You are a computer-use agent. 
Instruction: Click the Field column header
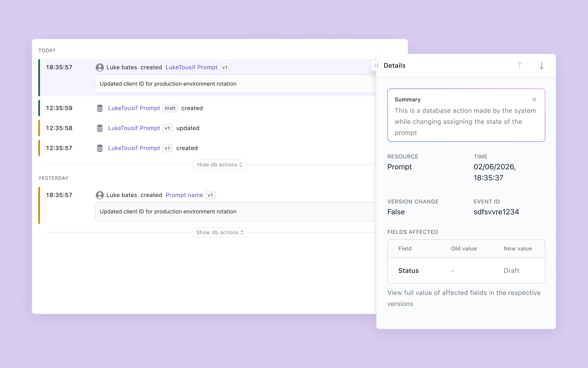point(405,249)
